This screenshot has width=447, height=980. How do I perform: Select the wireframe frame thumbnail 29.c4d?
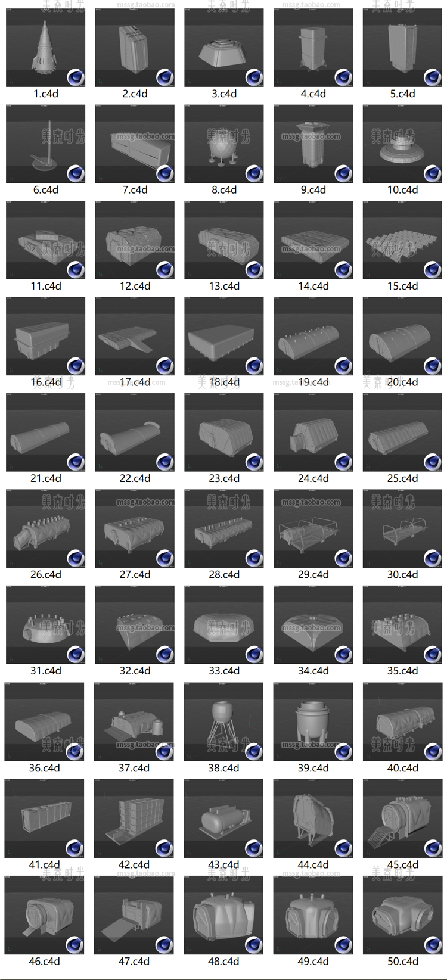(313, 528)
